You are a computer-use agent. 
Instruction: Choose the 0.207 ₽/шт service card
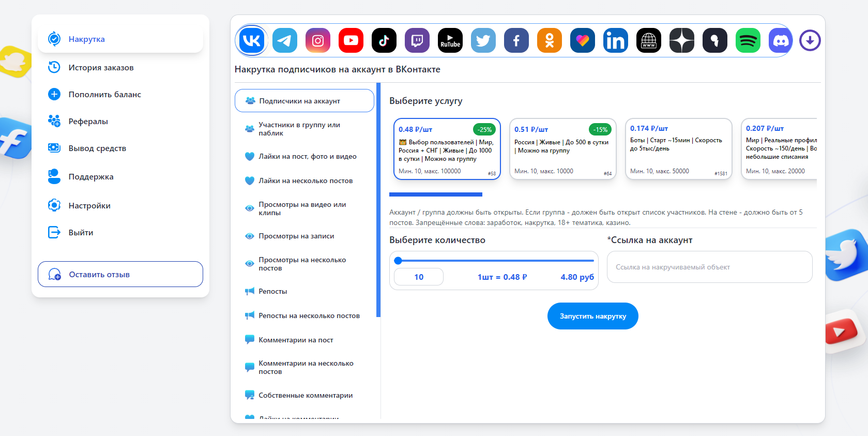pyautogui.click(x=779, y=149)
